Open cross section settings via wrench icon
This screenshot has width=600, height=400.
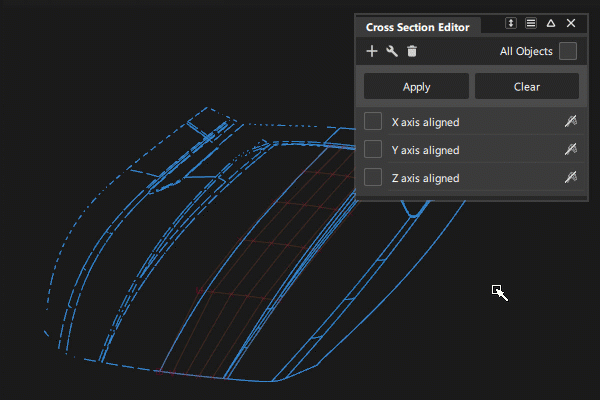[x=392, y=51]
